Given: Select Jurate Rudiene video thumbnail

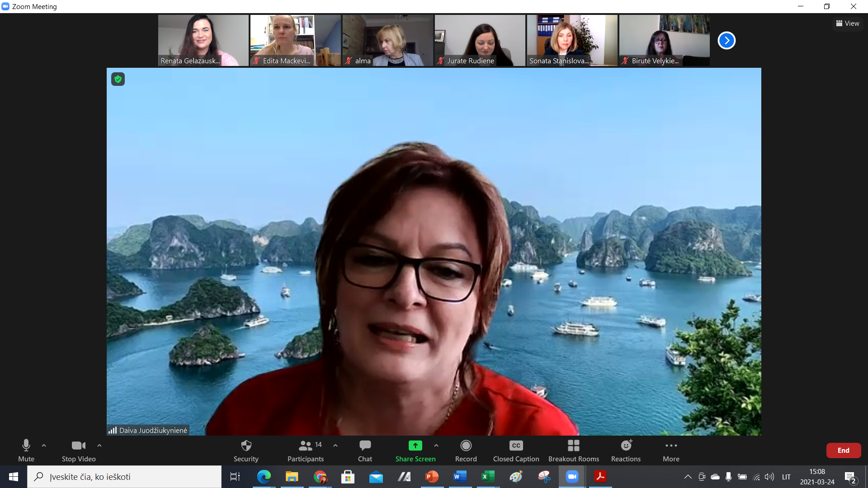Looking at the screenshot, I should pyautogui.click(x=480, y=41).
